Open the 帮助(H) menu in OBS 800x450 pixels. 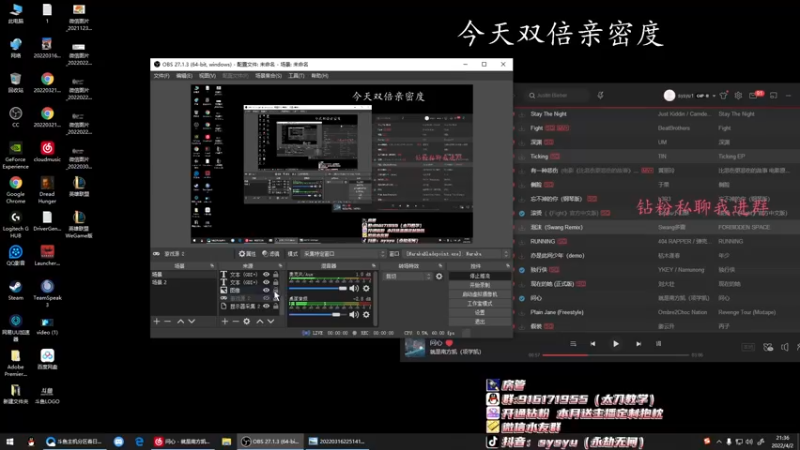(320, 76)
